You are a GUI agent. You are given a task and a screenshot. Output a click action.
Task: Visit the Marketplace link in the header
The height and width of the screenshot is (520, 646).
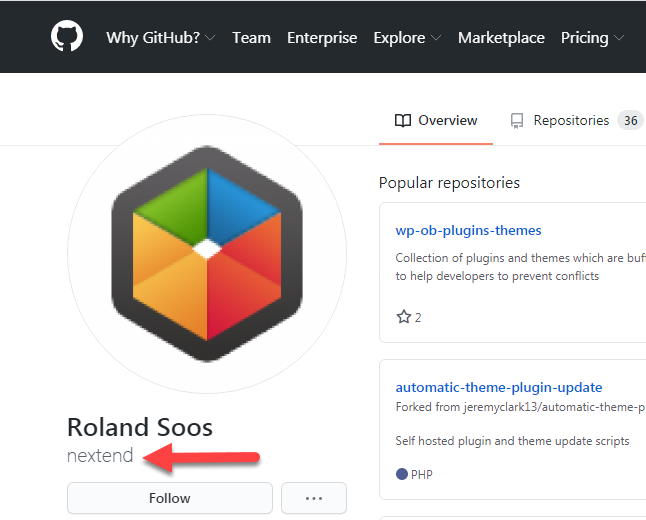pos(501,38)
